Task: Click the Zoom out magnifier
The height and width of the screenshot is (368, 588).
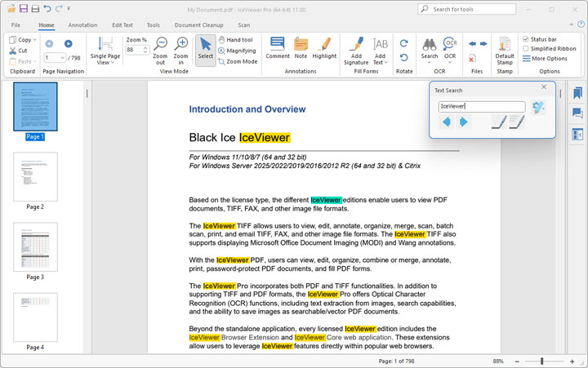Action: click(x=161, y=51)
